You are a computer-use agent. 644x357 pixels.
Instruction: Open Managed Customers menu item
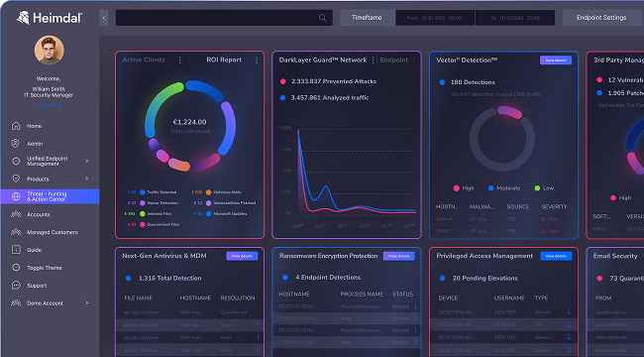point(53,232)
